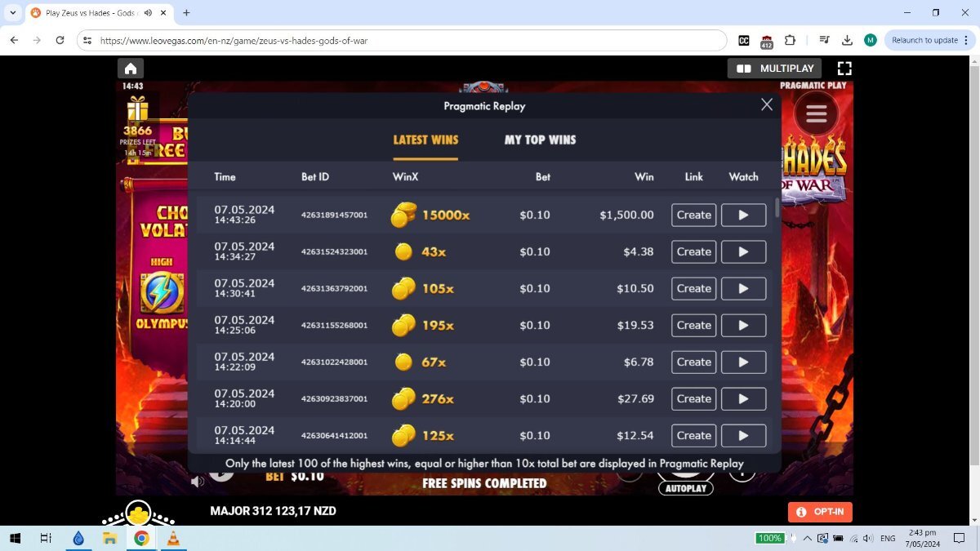Select the Play Zeus vs Hades browser tab
Viewport: 980px width, 551px height.
[x=92, y=13]
